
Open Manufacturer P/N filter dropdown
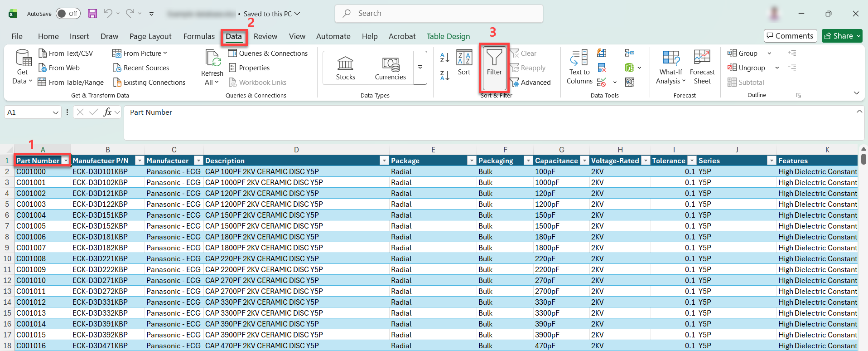[140, 161]
